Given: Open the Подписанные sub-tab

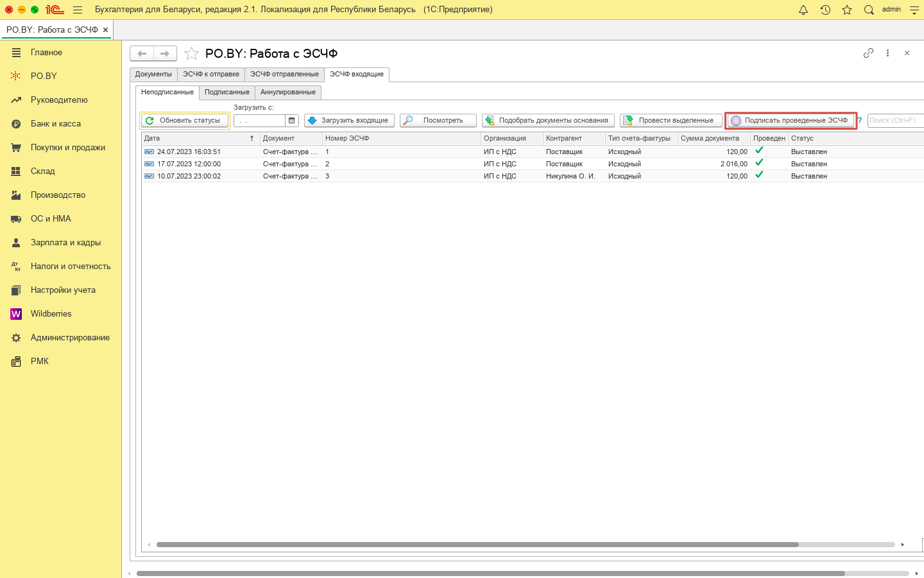Looking at the screenshot, I should pos(227,92).
